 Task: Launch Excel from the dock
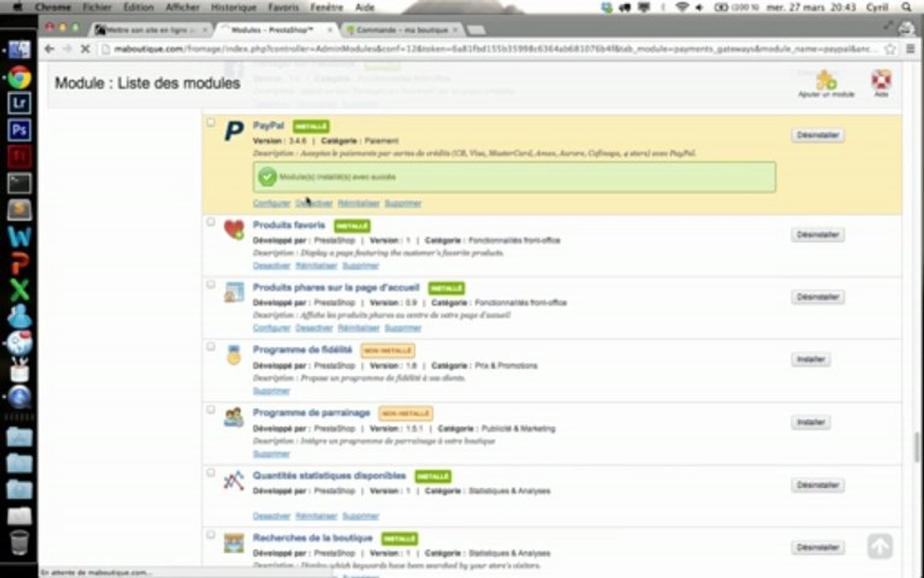[19, 290]
